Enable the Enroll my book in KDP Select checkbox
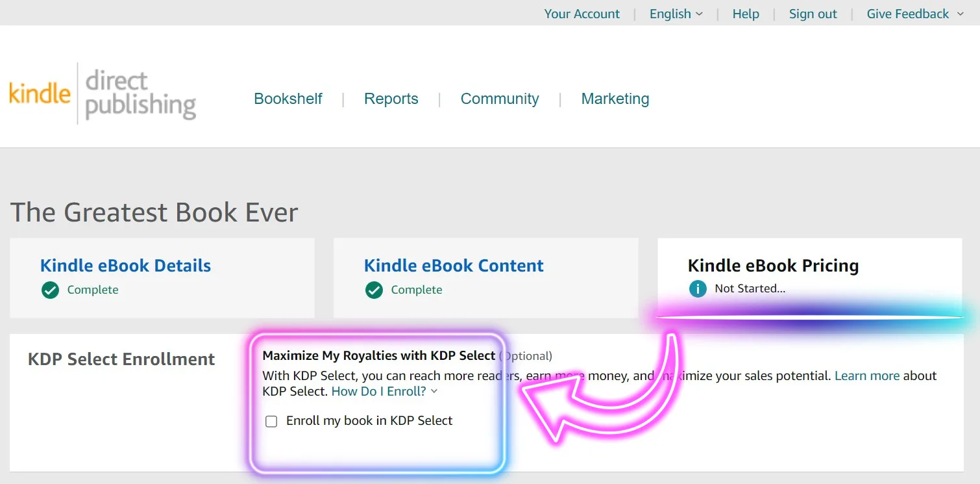This screenshot has height=484, width=980. [271, 422]
